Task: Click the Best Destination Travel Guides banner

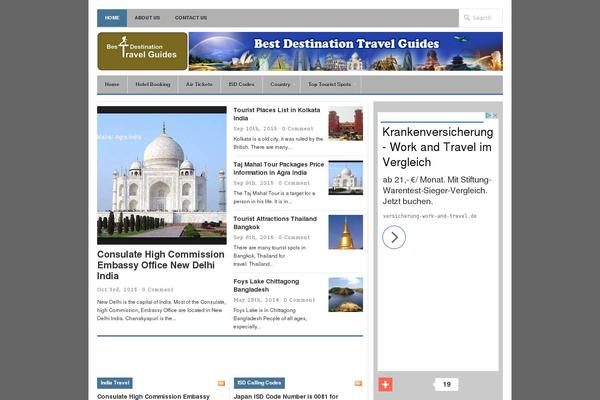Action: point(346,51)
